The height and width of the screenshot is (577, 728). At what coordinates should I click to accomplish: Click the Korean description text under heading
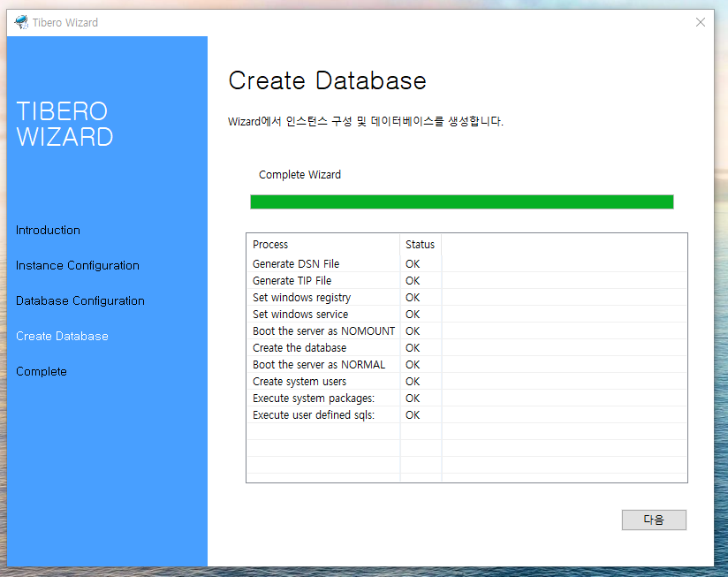[366, 121]
